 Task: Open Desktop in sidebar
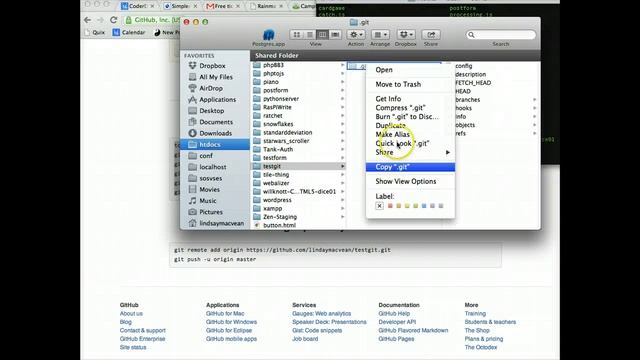[x=211, y=111]
